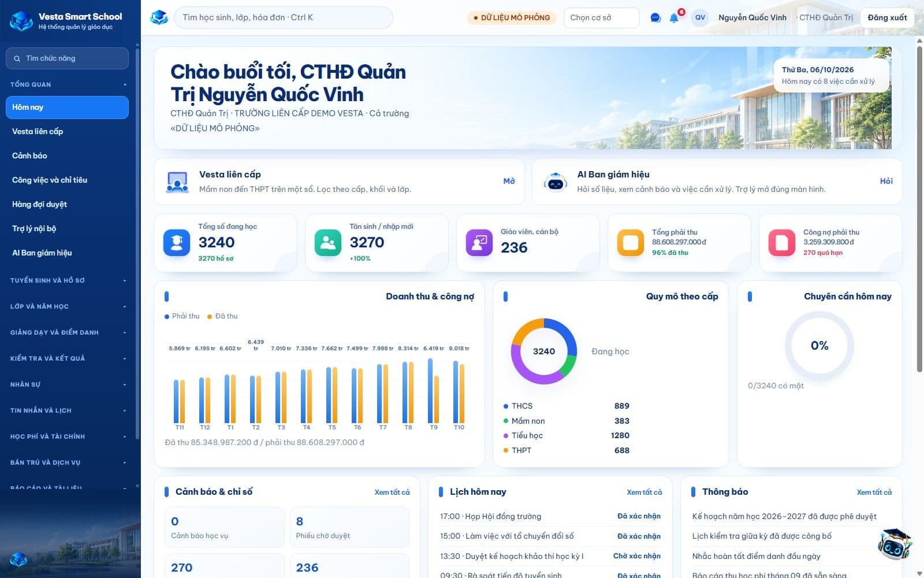Click Mở on the Vesta liên cấp card
924x578 pixels.
(x=509, y=181)
